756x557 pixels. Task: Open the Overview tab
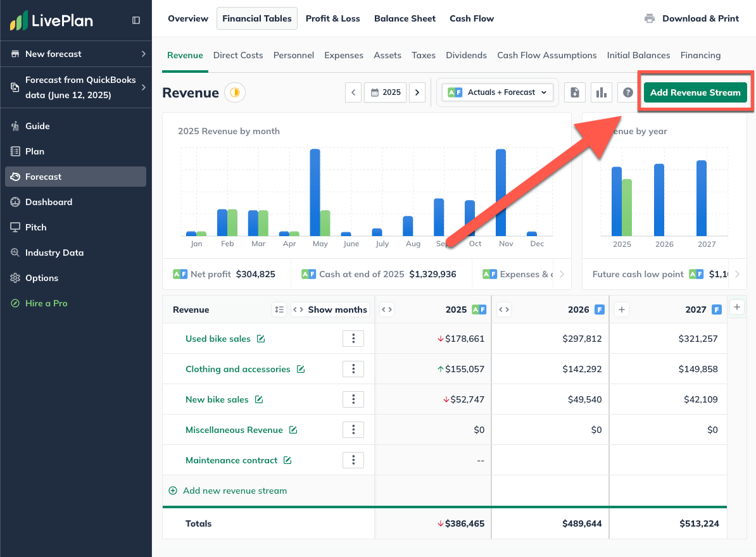tap(188, 18)
